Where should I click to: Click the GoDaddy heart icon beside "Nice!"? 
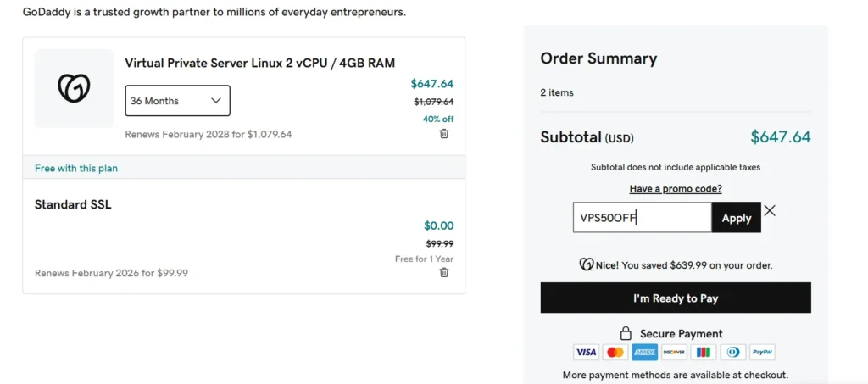point(586,264)
